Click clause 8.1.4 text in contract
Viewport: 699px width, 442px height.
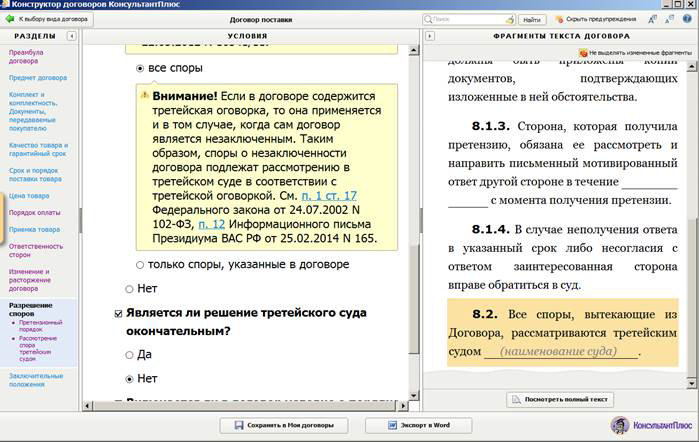563,257
